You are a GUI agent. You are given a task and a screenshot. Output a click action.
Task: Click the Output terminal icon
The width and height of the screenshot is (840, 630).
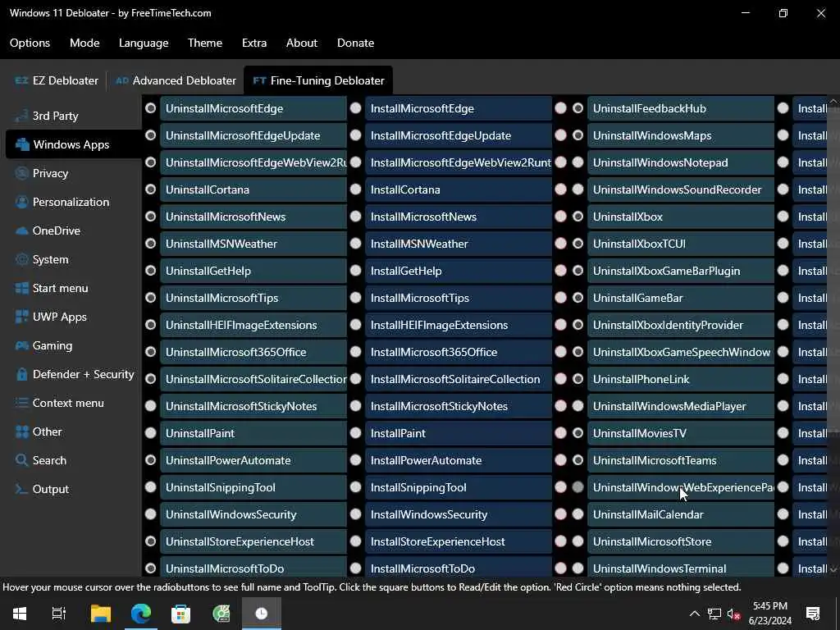pos(21,489)
